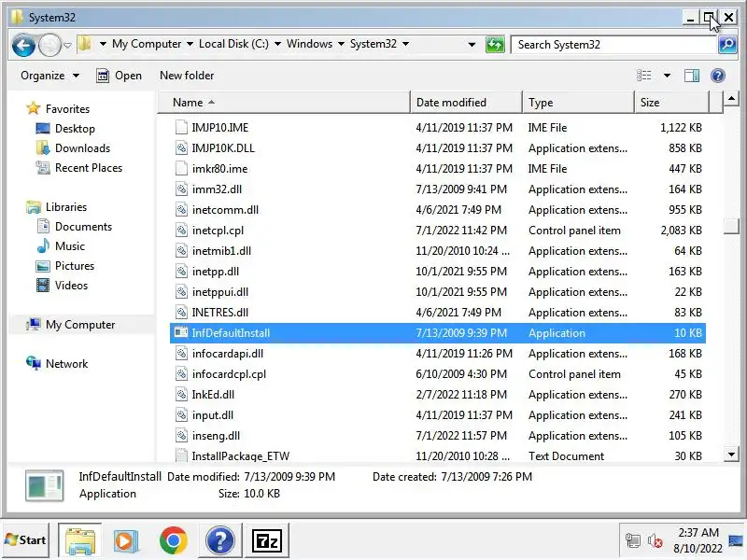Open Recent Places in the sidebar
Image resolution: width=747 pixels, height=560 pixels.
click(x=79, y=168)
